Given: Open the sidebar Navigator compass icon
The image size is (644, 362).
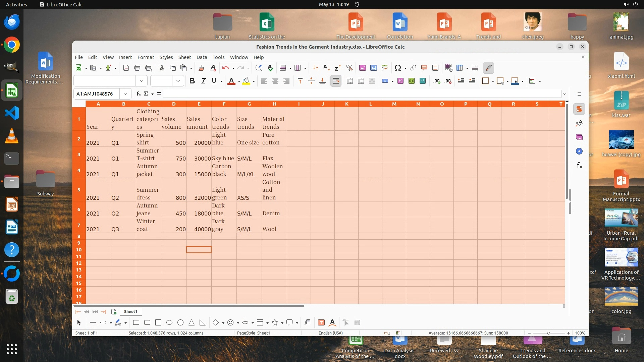Looking at the screenshot, I should (x=579, y=152).
